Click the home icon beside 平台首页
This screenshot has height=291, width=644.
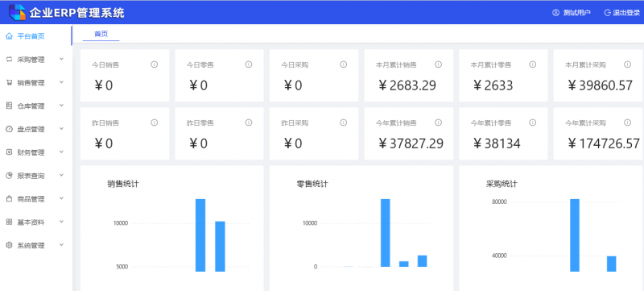point(9,36)
